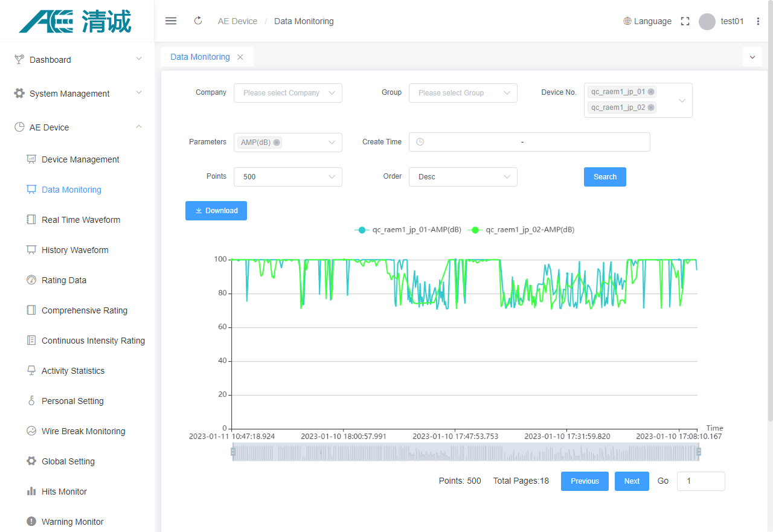
Task: Open Real Time Waveform menu item
Action: 80,220
